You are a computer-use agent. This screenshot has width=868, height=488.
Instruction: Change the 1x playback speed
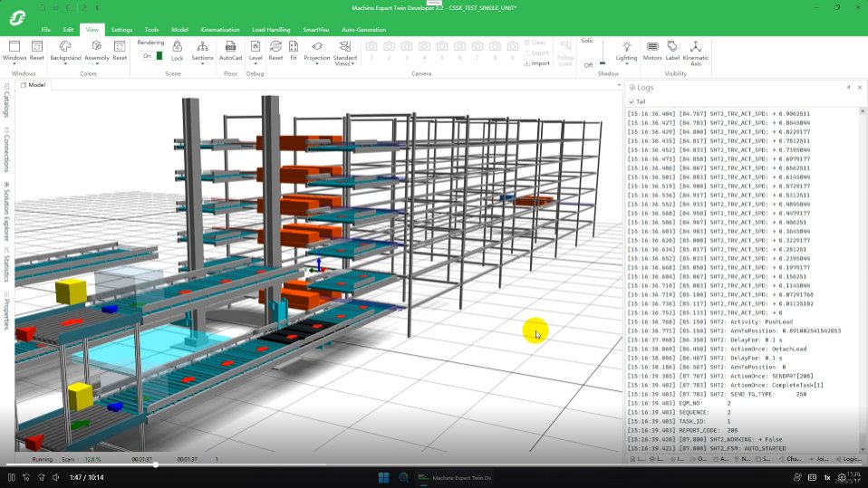coord(827,477)
